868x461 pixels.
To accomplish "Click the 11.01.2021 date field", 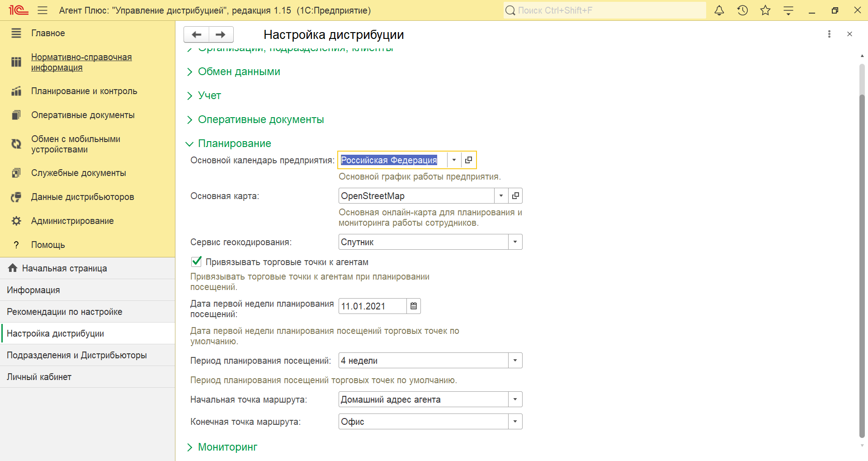I will (373, 306).
